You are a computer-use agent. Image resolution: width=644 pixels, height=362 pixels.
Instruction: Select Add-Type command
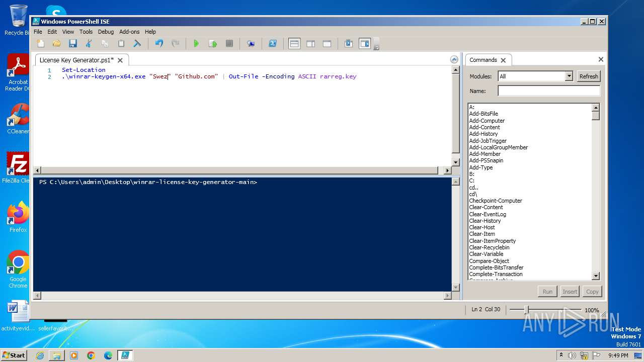[x=481, y=167]
